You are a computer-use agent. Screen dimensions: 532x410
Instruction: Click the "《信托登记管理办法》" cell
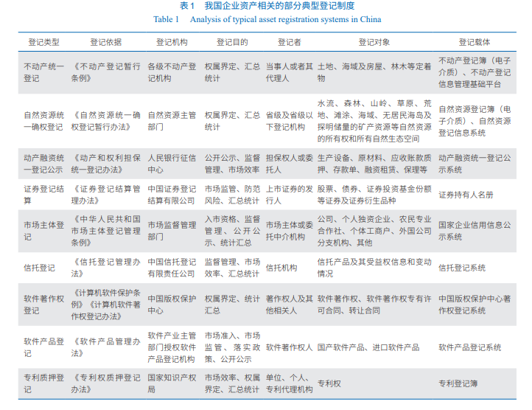point(105,268)
